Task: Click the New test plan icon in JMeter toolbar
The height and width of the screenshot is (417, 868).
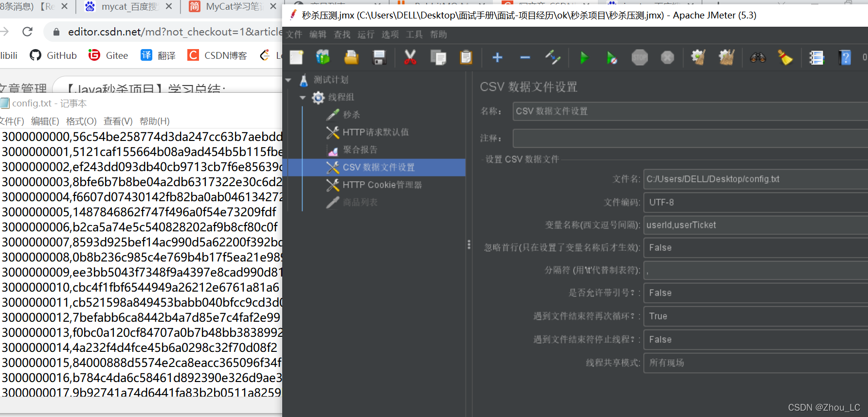Action: (296, 57)
